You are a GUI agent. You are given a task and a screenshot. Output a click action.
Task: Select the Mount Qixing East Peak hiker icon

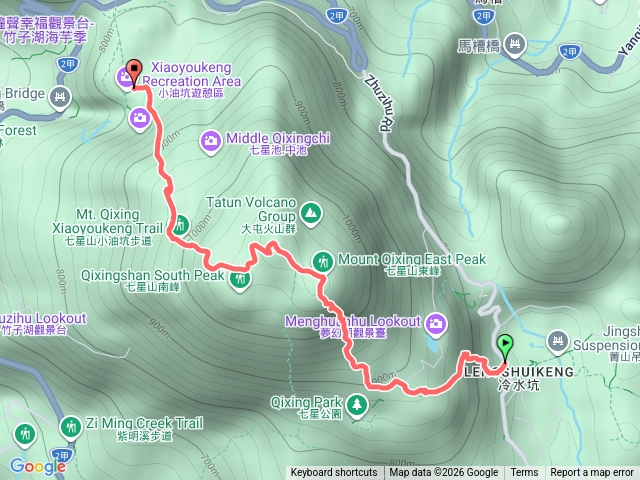pos(323,262)
